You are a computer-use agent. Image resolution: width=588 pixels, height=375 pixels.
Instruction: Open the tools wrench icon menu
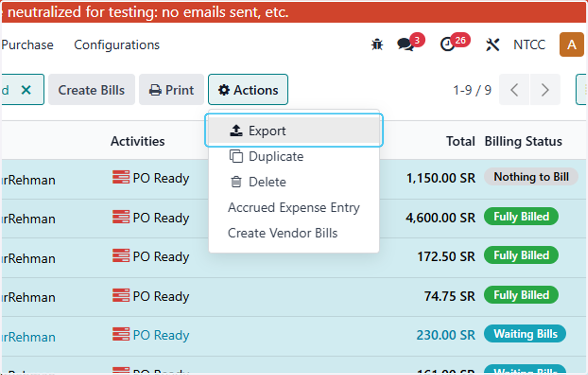pyautogui.click(x=492, y=45)
